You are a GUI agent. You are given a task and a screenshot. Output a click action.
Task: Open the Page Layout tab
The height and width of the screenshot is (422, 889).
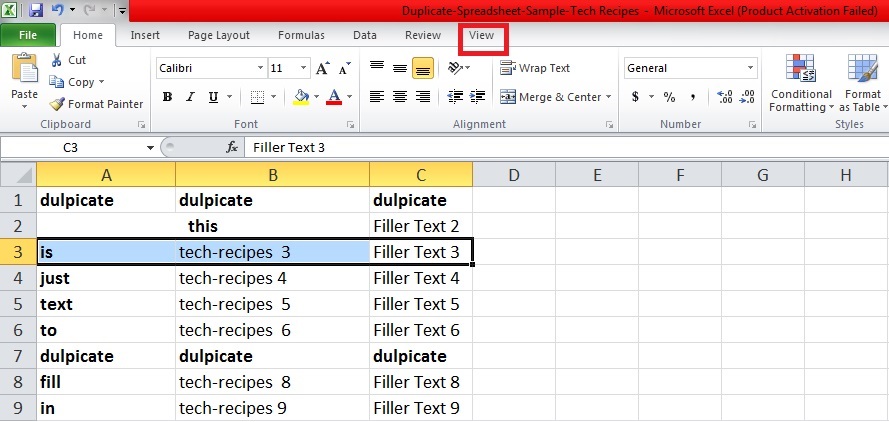pyautogui.click(x=218, y=35)
